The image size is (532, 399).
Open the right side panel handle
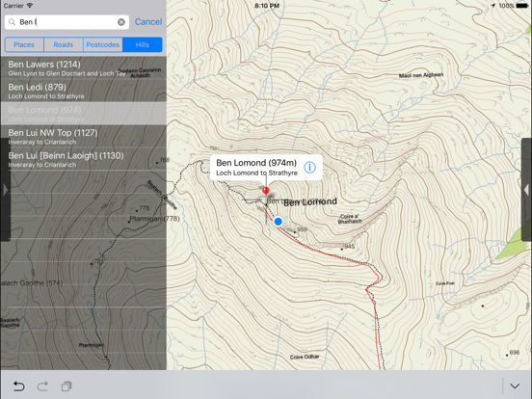tap(526, 189)
